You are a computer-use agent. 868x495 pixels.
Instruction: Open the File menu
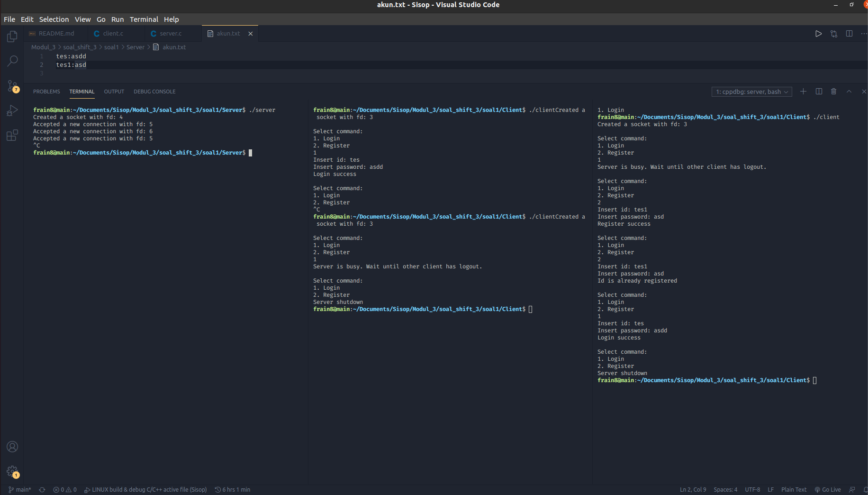click(x=9, y=19)
